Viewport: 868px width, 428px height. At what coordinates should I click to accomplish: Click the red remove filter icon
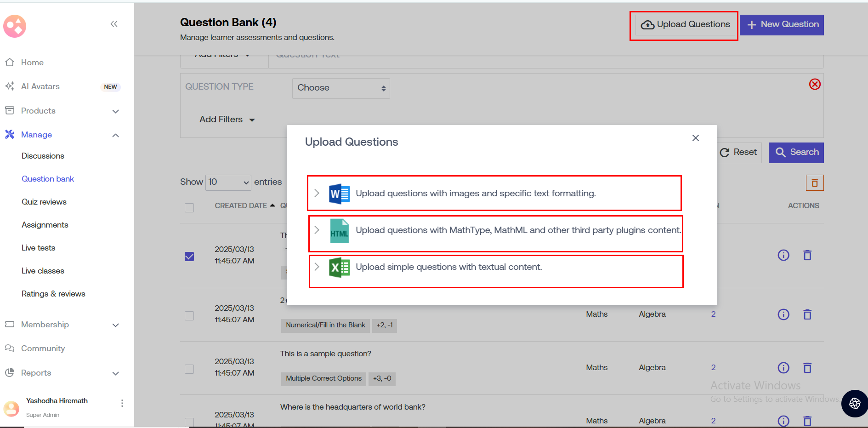click(x=814, y=84)
